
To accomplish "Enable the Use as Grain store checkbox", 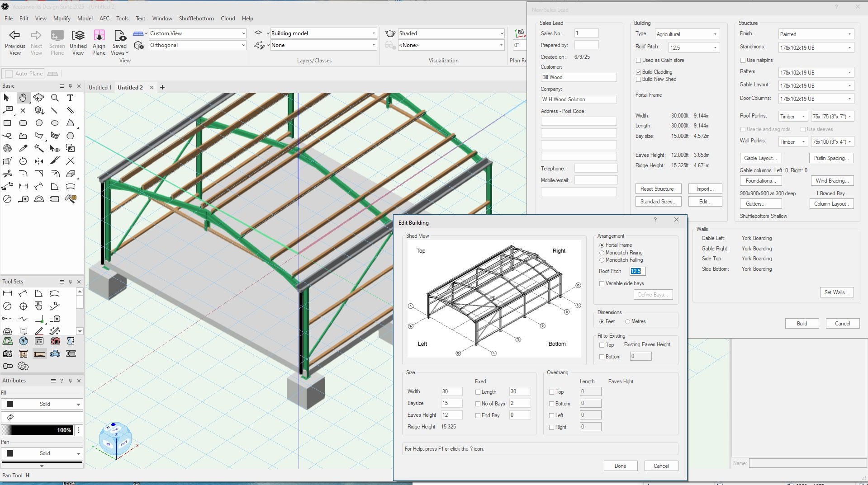I will coord(638,60).
